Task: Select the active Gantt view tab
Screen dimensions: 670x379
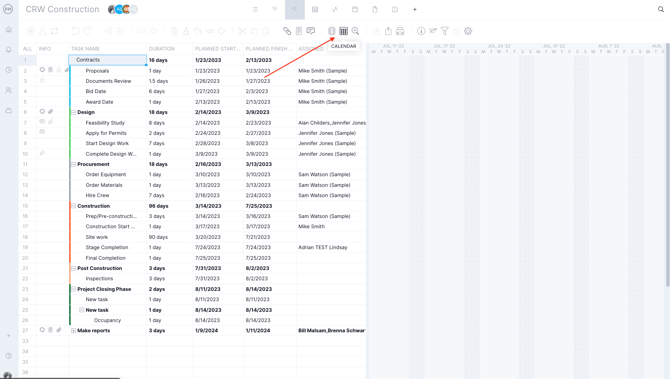Action: click(295, 9)
